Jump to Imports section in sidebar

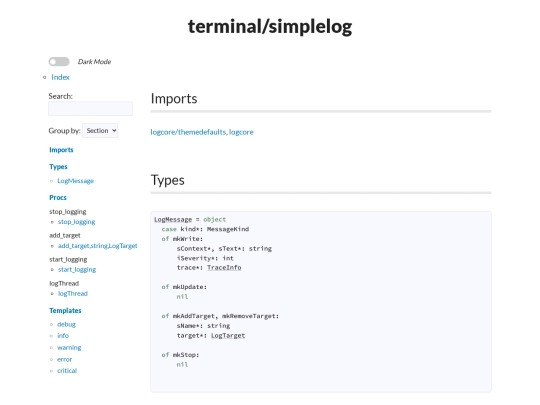[61, 150]
